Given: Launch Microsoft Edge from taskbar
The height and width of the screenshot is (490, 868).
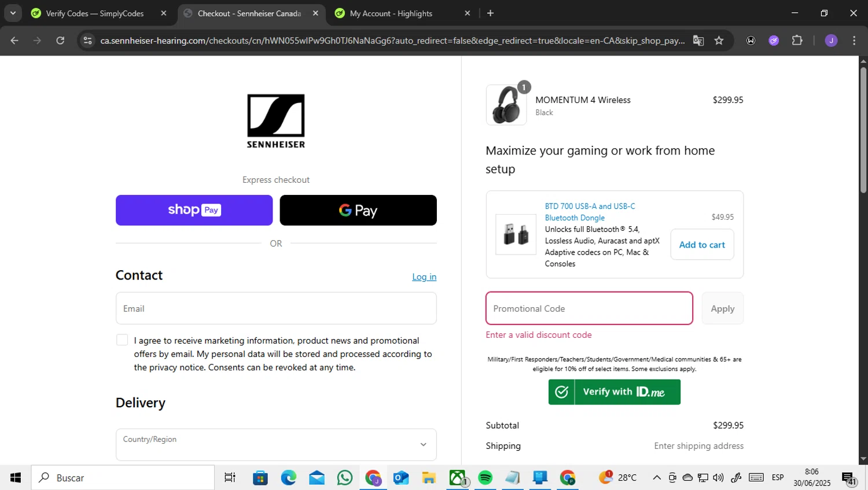Looking at the screenshot, I should pos(288,478).
